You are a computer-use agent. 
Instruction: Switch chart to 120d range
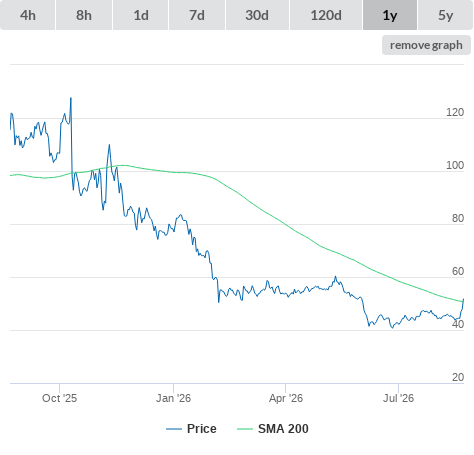(x=326, y=15)
